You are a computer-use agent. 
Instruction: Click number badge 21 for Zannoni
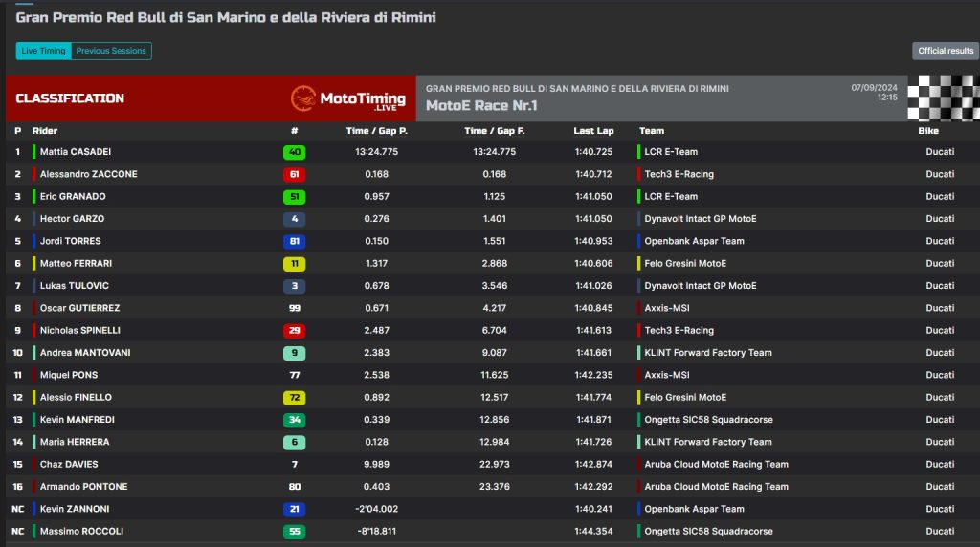point(295,509)
